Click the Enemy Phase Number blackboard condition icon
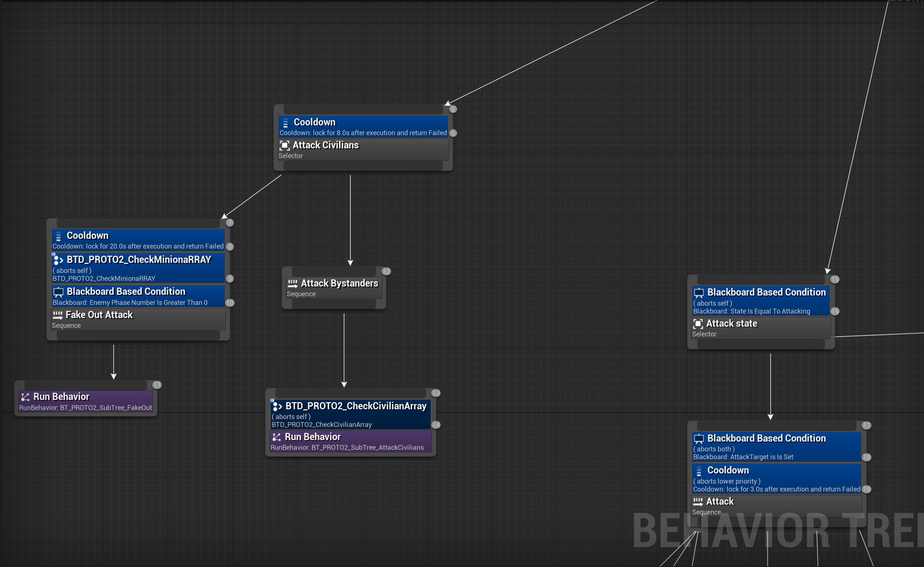The image size is (924, 567). [x=58, y=292]
